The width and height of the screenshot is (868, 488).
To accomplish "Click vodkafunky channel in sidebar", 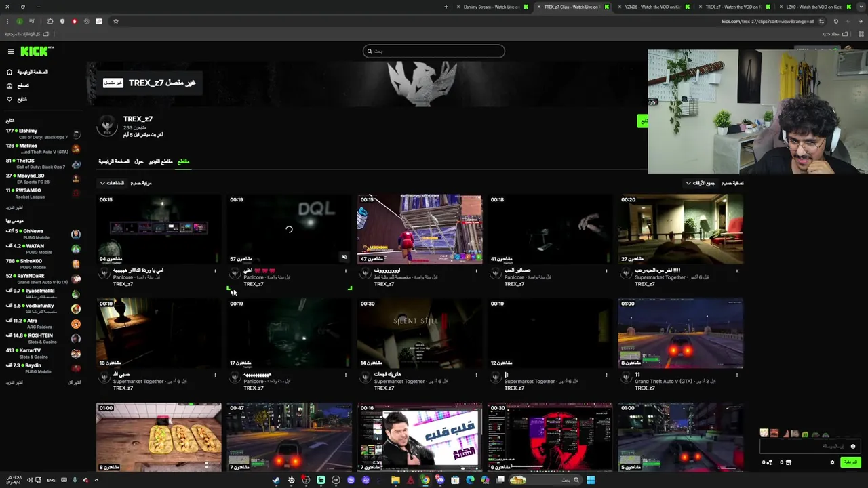I will pyautogui.click(x=43, y=308).
